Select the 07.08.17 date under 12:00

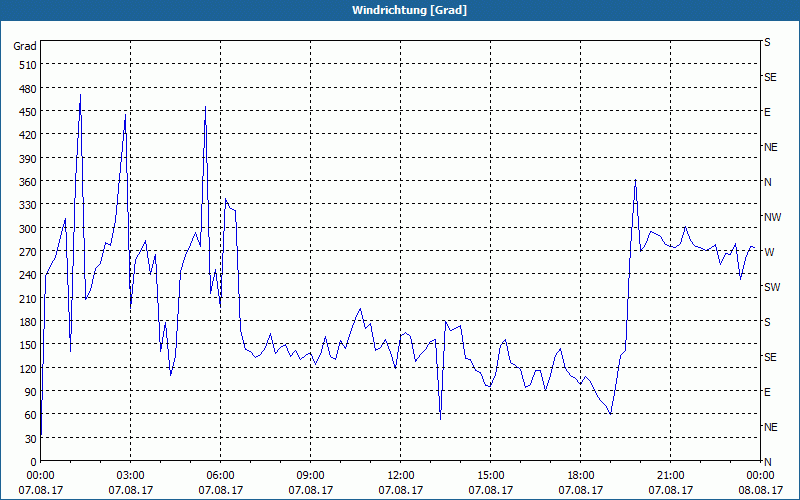[401, 490]
